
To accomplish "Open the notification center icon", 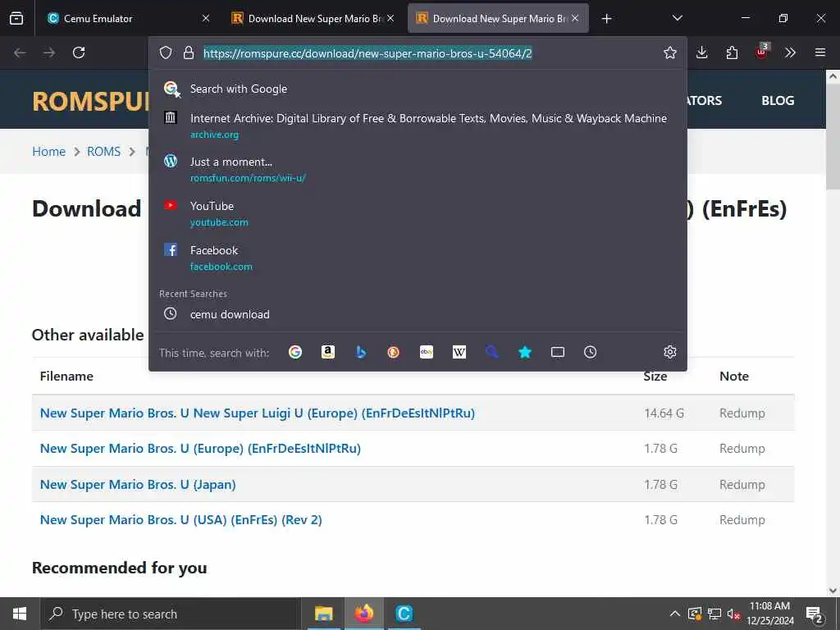I will pos(815,615).
